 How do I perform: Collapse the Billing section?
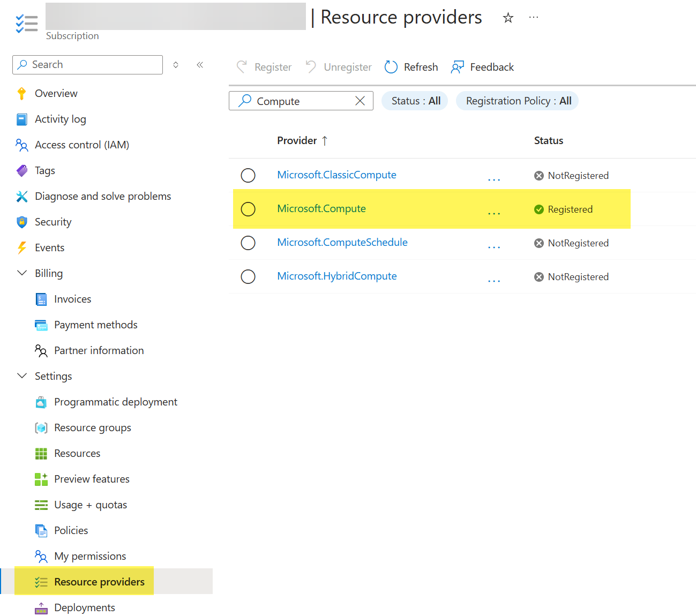click(x=22, y=273)
